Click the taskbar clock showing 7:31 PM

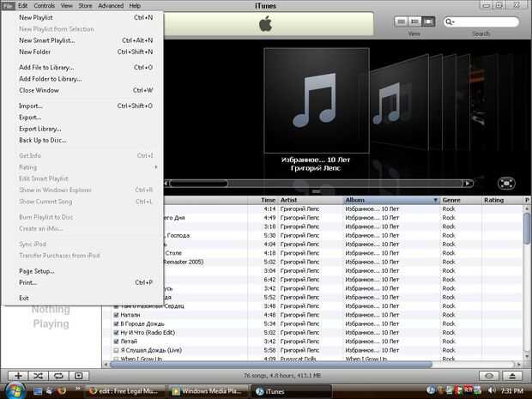511,391
